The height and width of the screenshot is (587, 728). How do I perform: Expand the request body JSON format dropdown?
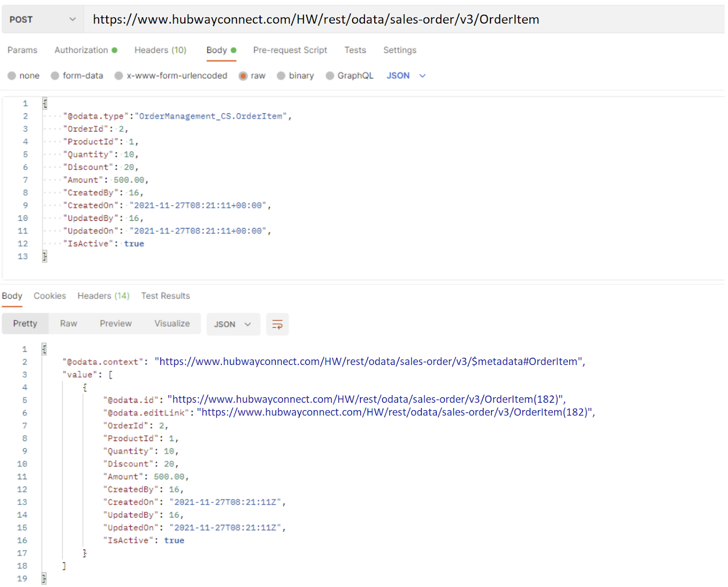[x=406, y=76]
